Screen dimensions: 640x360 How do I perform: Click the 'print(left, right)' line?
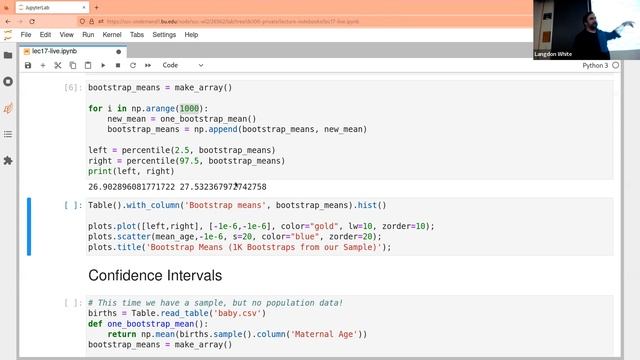(x=131, y=171)
